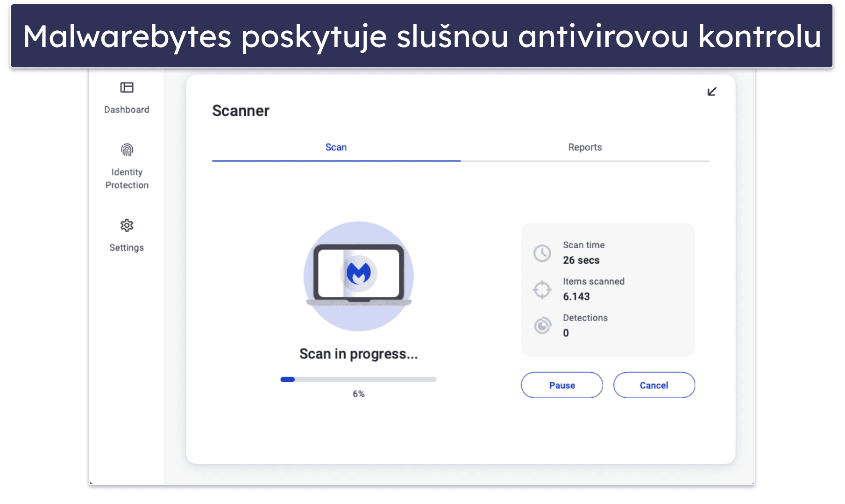The height and width of the screenshot is (504, 845).
Task: Click the '26 secs' scan time value
Action: click(581, 260)
